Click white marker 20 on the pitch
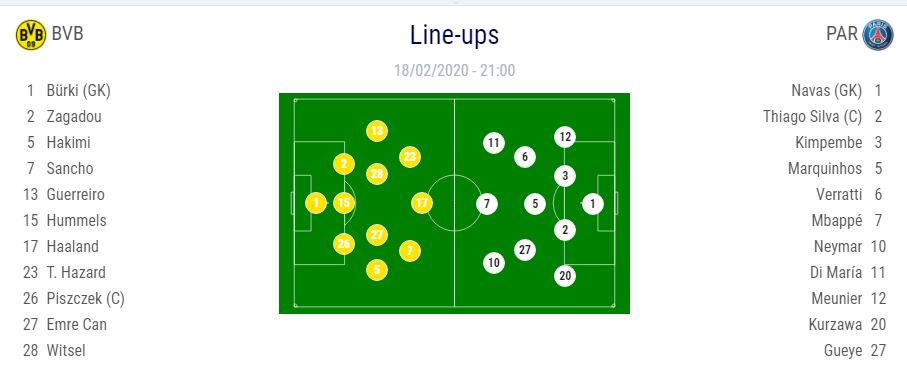 pos(565,276)
